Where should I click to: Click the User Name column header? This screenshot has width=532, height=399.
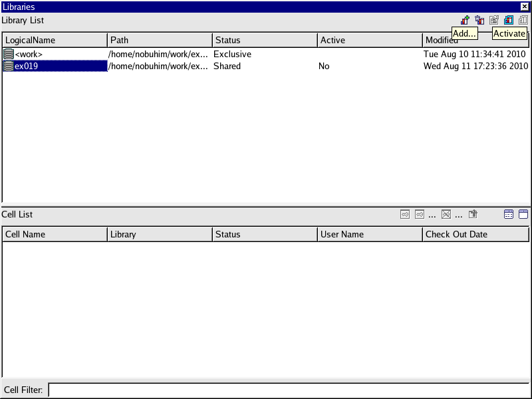pyautogui.click(x=370, y=234)
